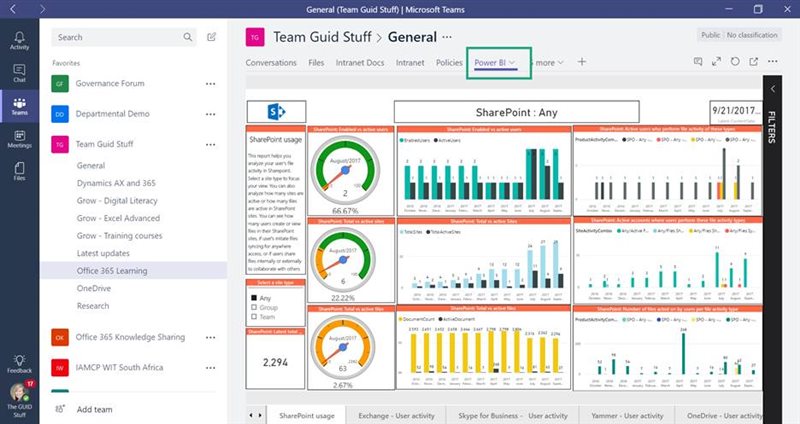Go forward with the title bar arrow
The image size is (800, 424).
[x=42, y=9]
